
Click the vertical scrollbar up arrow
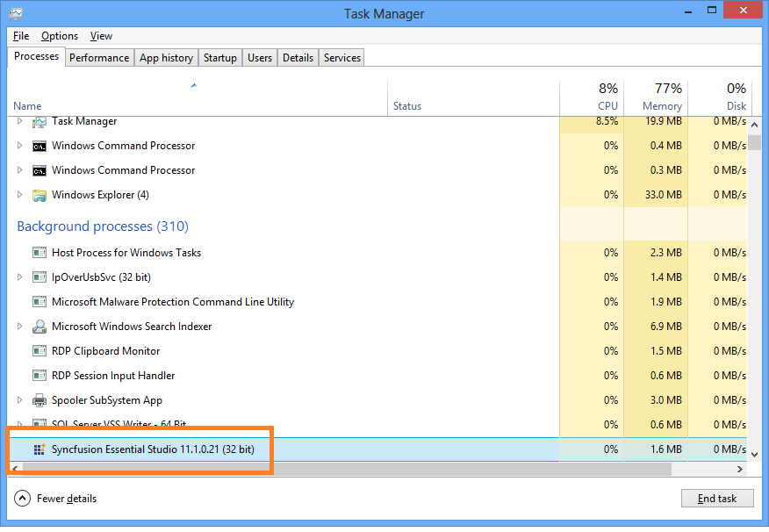755,125
